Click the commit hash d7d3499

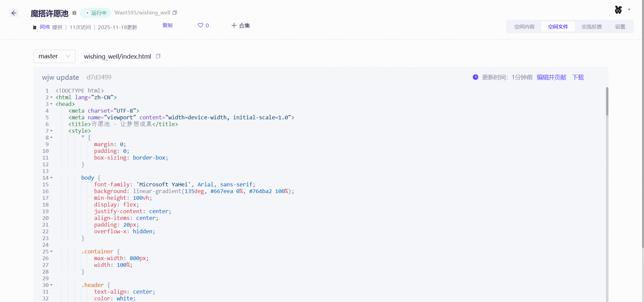coord(99,77)
